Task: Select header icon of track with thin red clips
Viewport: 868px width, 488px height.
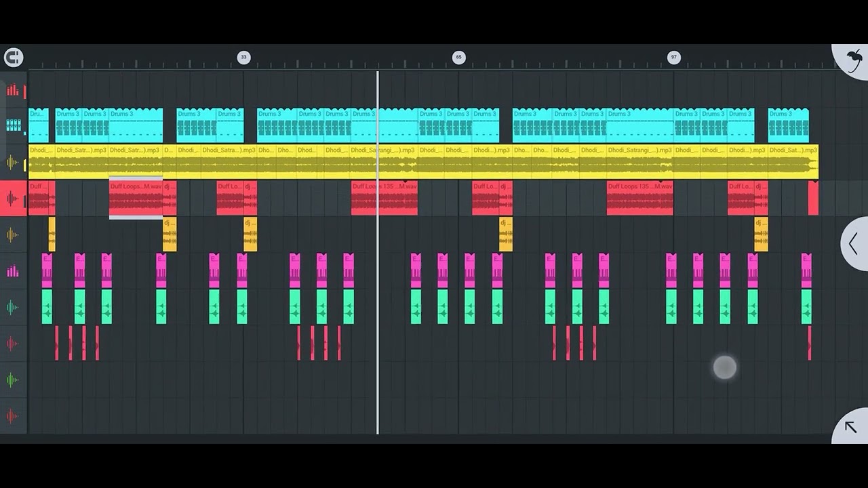Action: click(x=13, y=344)
